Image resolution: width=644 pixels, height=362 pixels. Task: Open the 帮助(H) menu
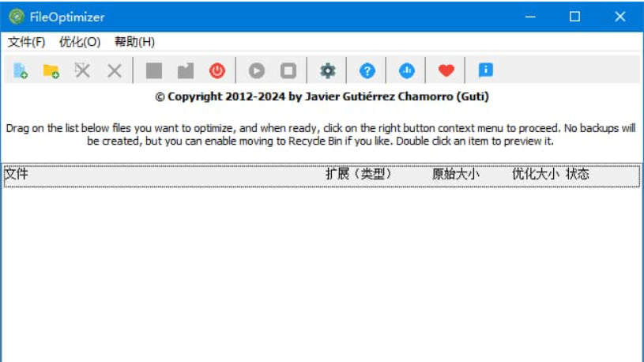(134, 42)
